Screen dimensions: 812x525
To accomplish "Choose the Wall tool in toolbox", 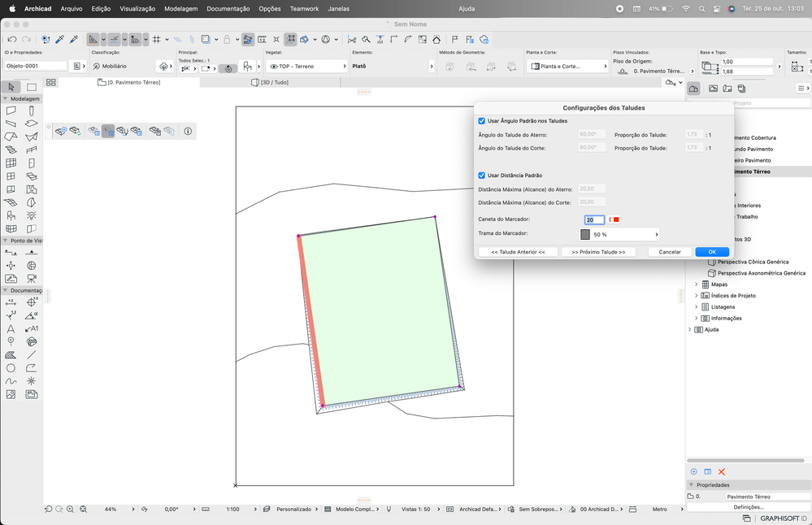I will 11,111.
